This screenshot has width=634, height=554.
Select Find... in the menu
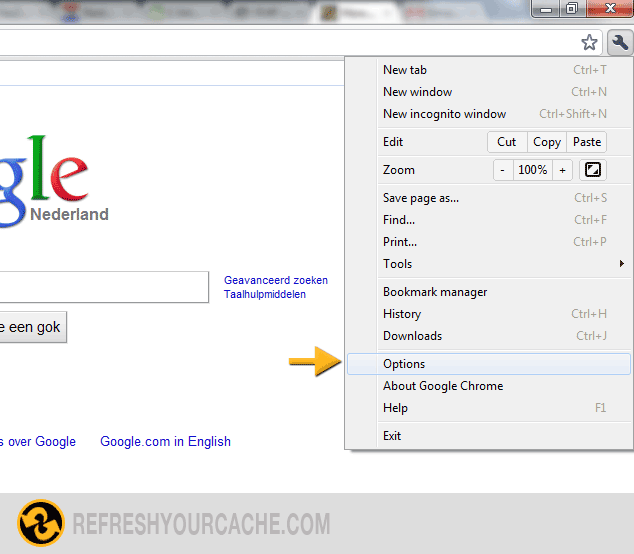pyautogui.click(x=488, y=220)
